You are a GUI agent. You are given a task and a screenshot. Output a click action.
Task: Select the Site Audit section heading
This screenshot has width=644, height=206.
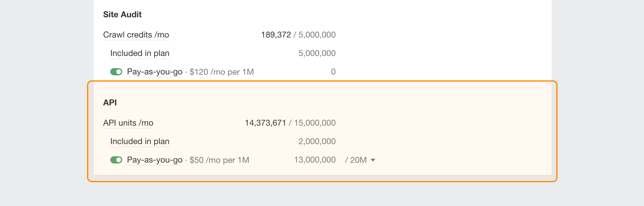point(122,15)
